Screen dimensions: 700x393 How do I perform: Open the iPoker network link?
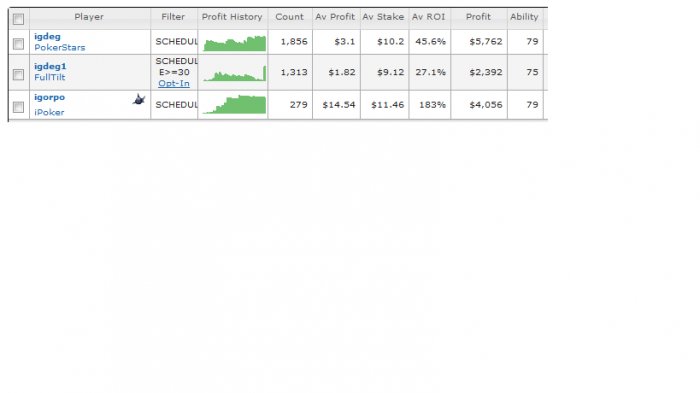click(49, 112)
